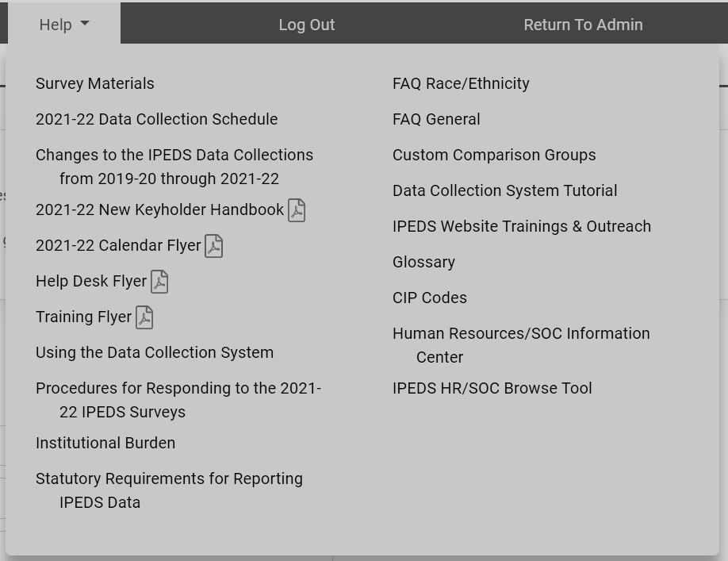This screenshot has height=561, width=728.
Task: Open FAQ Race/Ethnicity page
Action: 461,83
